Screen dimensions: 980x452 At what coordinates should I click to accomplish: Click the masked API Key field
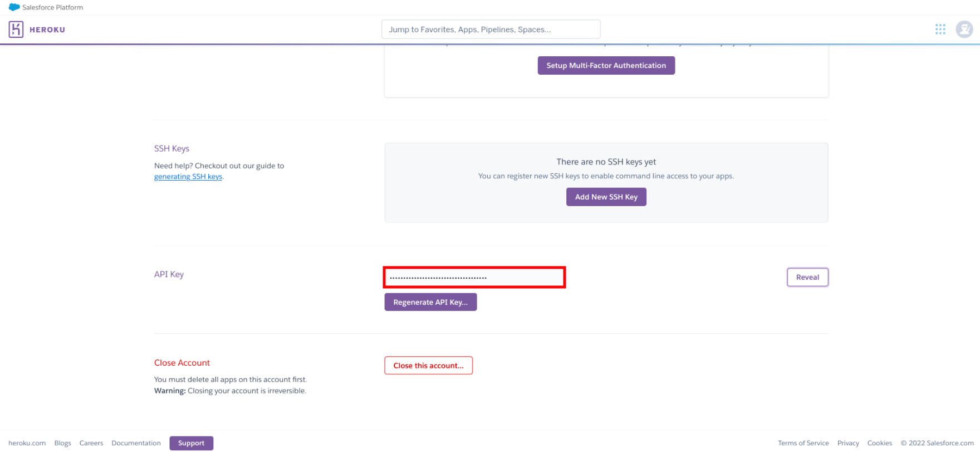(x=474, y=277)
